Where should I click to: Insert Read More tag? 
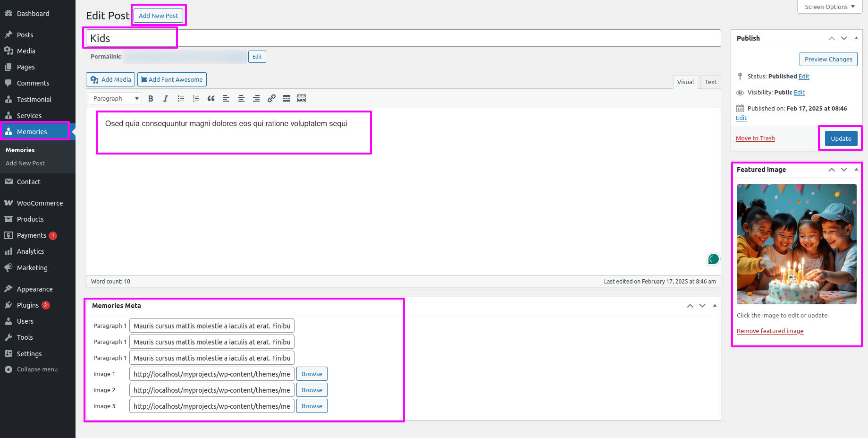(x=287, y=98)
